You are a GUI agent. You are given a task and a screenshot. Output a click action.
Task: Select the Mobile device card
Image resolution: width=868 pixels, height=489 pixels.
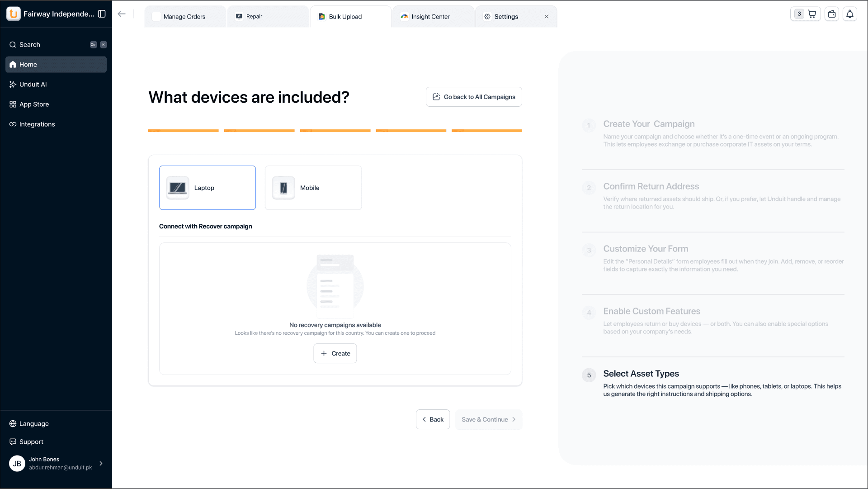point(313,188)
